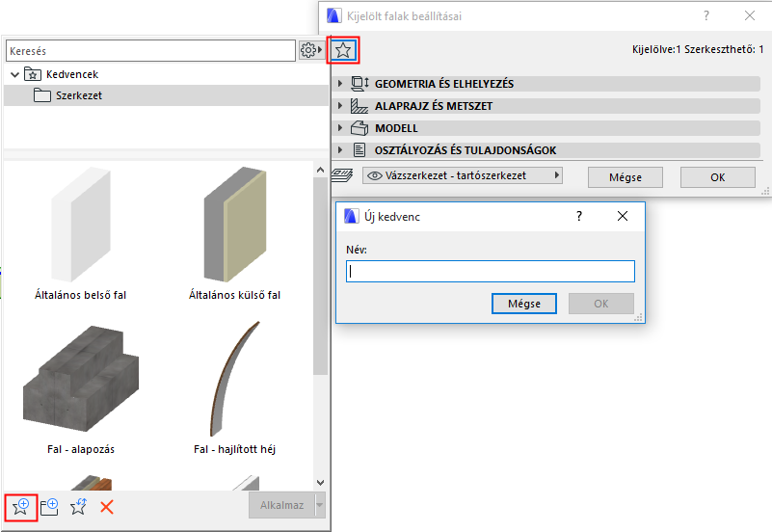
Task: Open the search settings gear menu
Action: [311, 50]
